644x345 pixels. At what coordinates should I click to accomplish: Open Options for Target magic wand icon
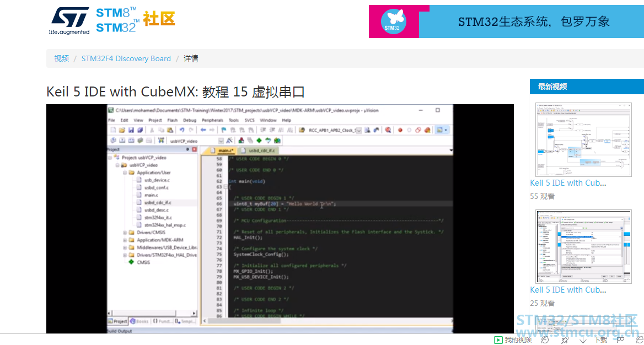point(229,141)
